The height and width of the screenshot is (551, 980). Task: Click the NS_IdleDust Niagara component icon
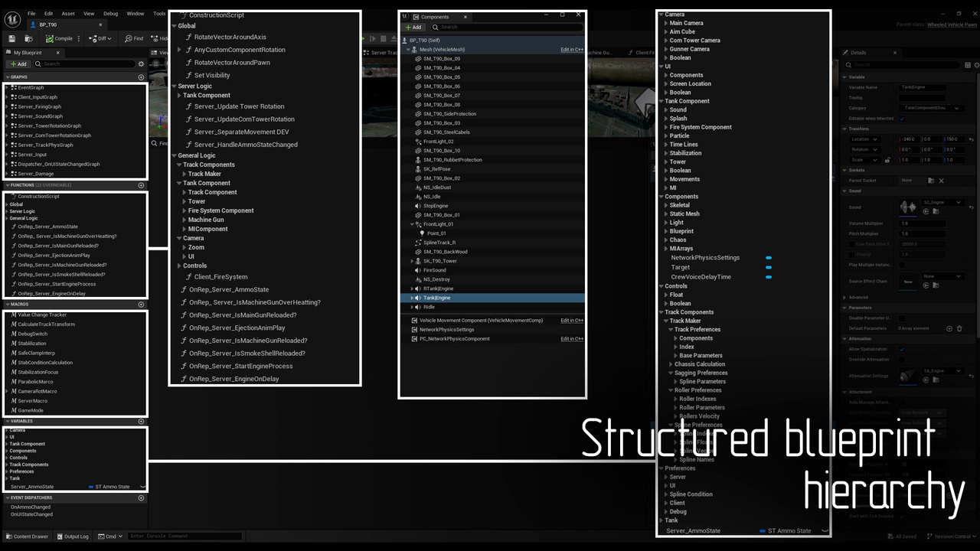pyautogui.click(x=418, y=187)
